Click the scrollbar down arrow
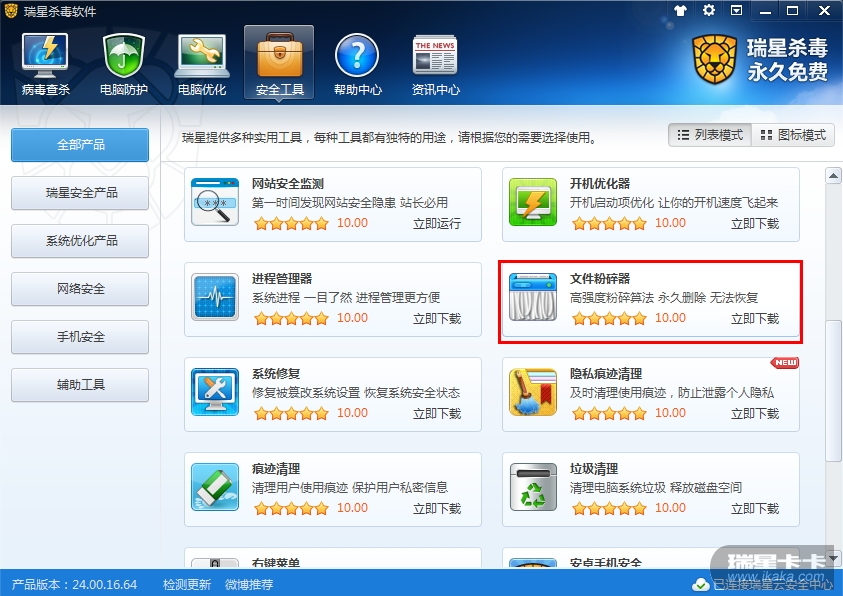843x596 pixels. [x=833, y=557]
